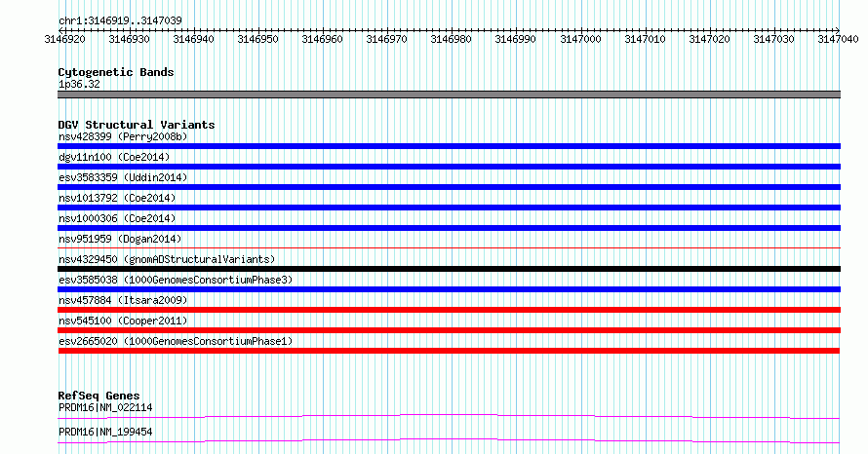Select the magenta PRDM16|NM_022114 transcript line
Viewport: 868px width, 454px height.
pyautogui.click(x=449, y=416)
